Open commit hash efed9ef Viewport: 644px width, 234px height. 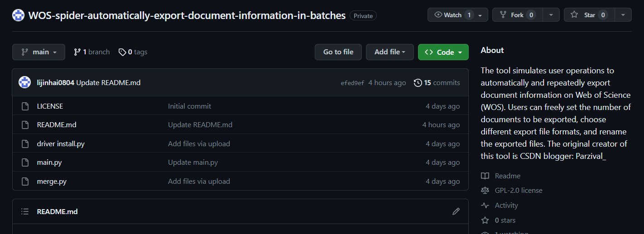click(x=352, y=83)
